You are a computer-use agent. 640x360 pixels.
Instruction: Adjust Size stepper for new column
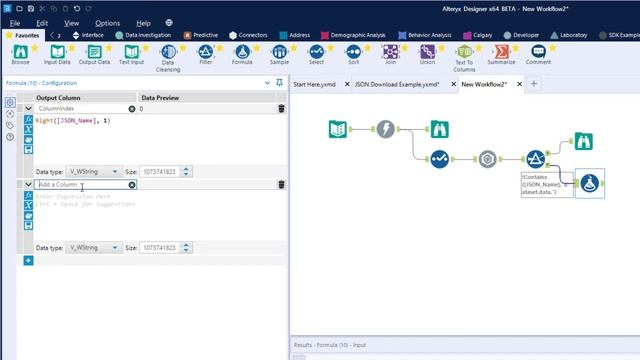coord(186,247)
